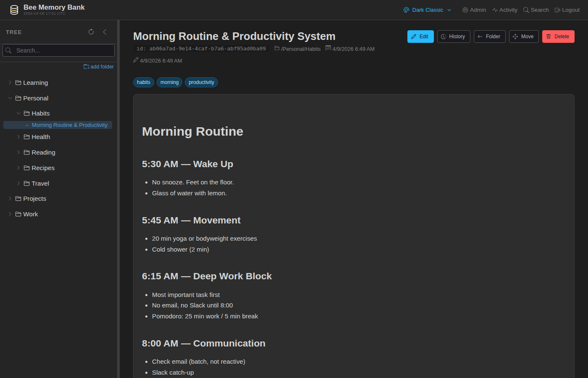
Task: Select the Work folder in tree
Action: tap(26, 214)
